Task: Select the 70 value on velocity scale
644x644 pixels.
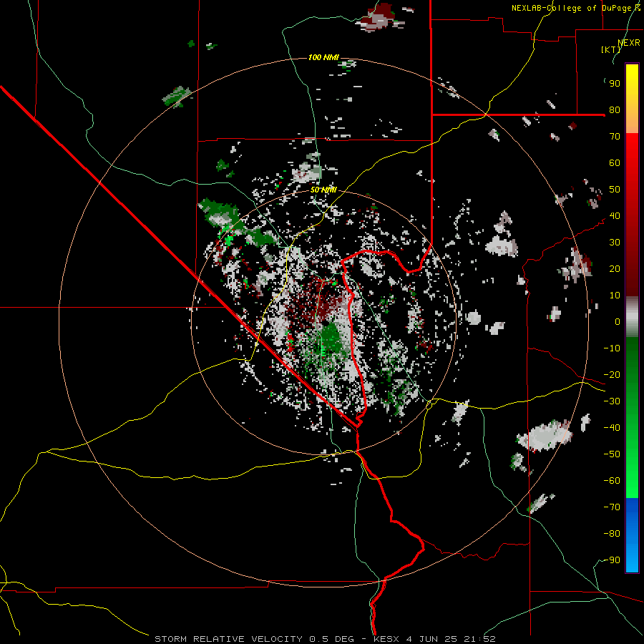Action: pos(615,137)
